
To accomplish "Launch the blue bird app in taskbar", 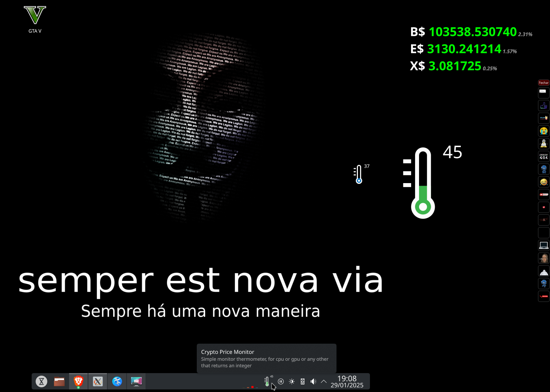I will [117, 381].
